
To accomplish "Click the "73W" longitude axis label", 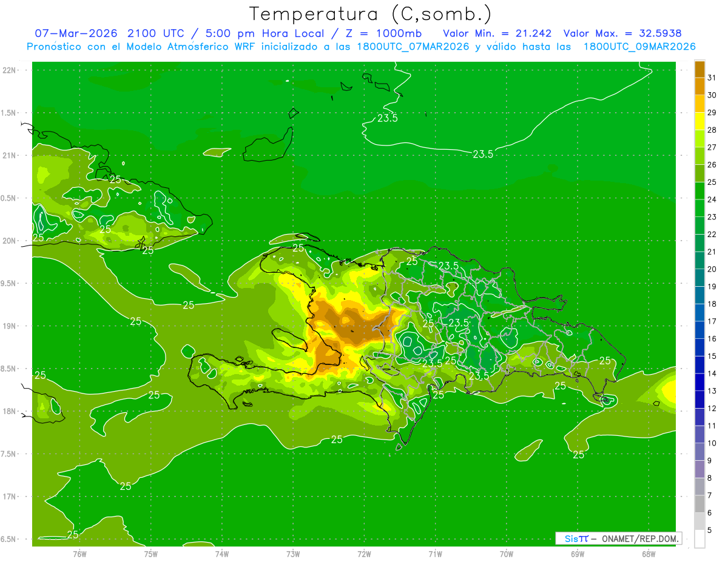I will pos(293,554).
